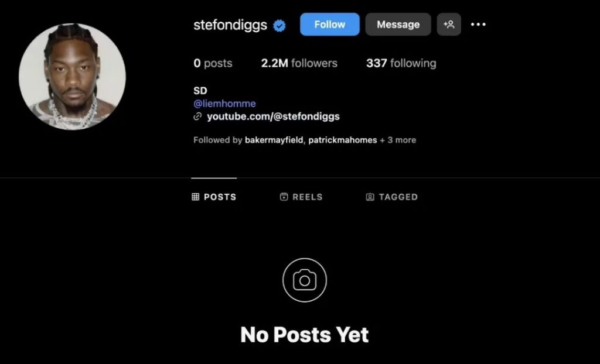This screenshot has width=600, height=364.
Task: Switch to the TAGGED tab
Action: pos(392,197)
